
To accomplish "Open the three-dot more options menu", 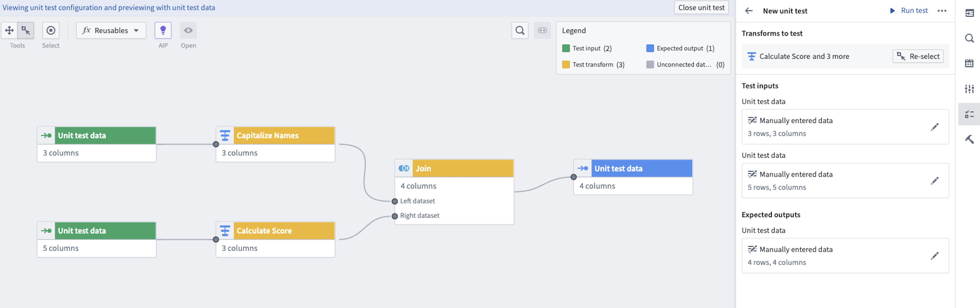I will click(942, 11).
